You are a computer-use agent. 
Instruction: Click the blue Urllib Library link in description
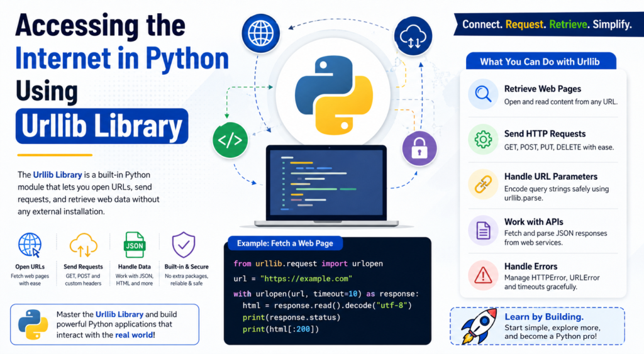pos(57,175)
